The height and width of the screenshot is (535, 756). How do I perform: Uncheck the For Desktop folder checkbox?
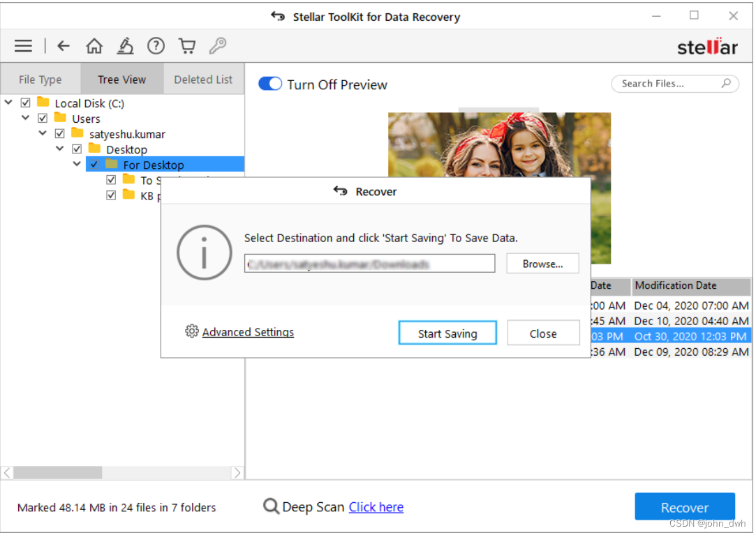coord(94,164)
